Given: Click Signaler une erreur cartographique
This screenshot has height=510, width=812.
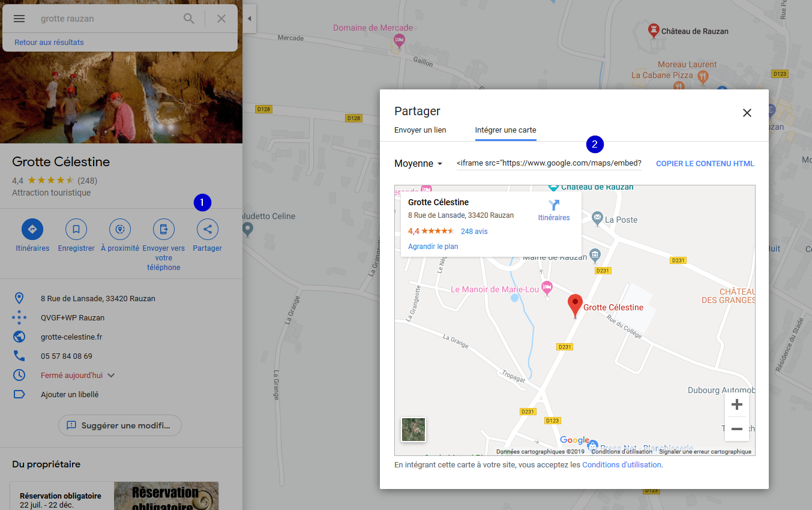Looking at the screenshot, I should [x=705, y=452].
